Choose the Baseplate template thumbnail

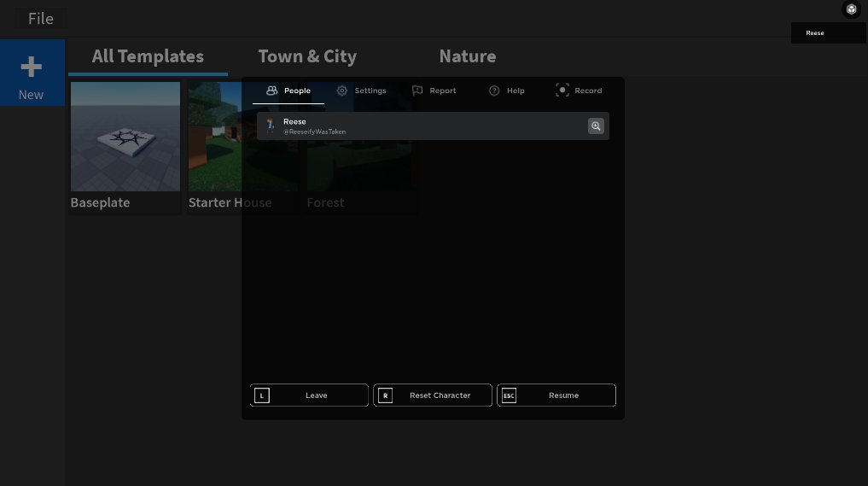coord(125,137)
